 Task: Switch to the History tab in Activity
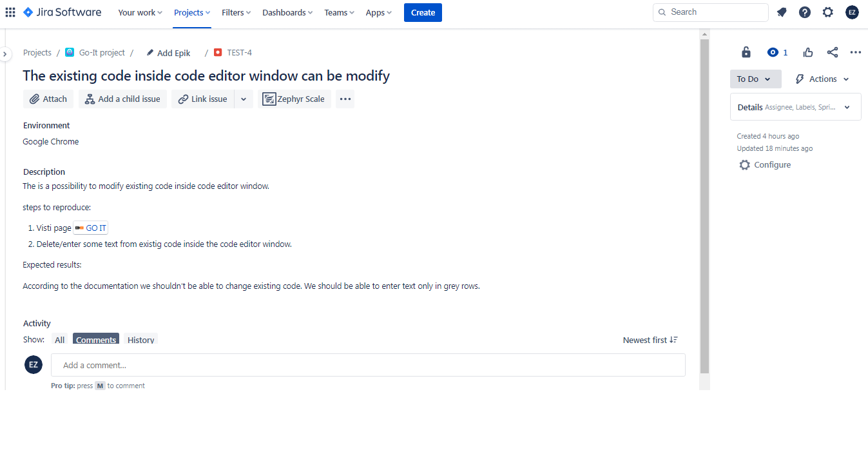140,340
